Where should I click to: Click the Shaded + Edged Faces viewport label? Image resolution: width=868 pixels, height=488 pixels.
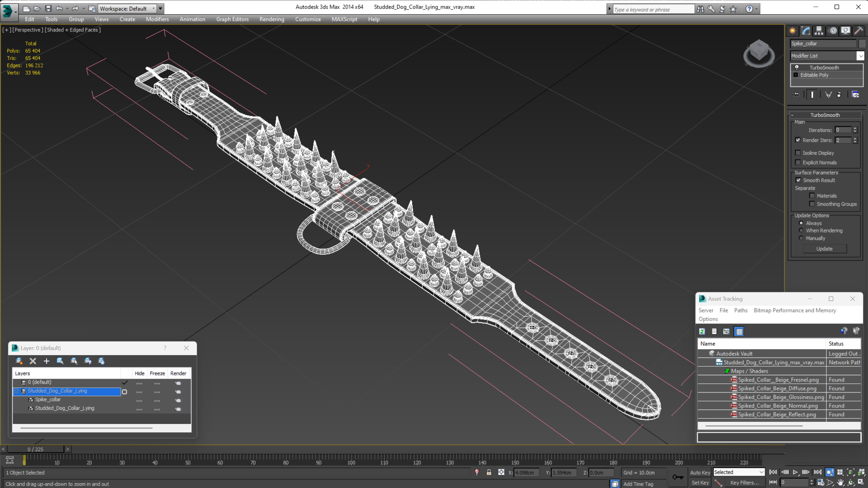(x=73, y=29)
